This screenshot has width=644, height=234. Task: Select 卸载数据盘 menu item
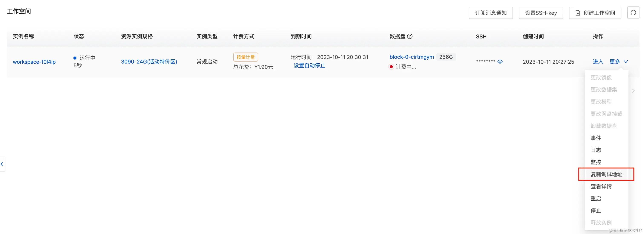click(606, 126)
